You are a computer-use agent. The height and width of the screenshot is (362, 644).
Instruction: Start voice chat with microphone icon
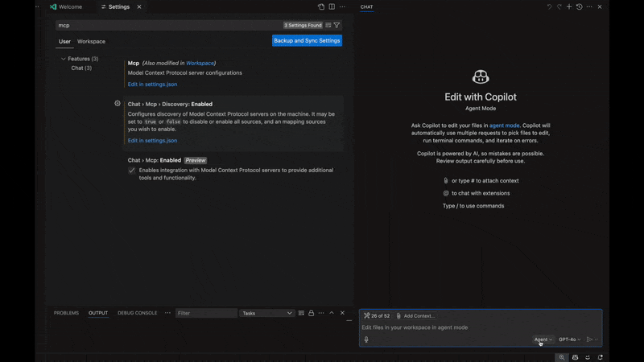pyautogui.click(x=366, y=339)
